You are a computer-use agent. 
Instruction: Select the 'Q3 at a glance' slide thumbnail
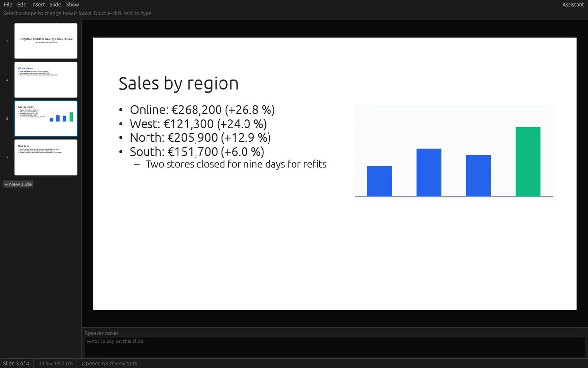(46, 79)
